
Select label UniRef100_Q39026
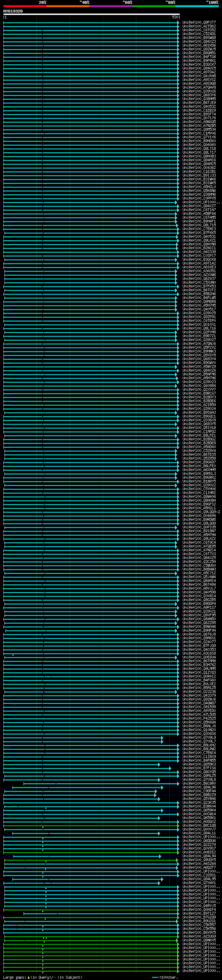[199, 91]
